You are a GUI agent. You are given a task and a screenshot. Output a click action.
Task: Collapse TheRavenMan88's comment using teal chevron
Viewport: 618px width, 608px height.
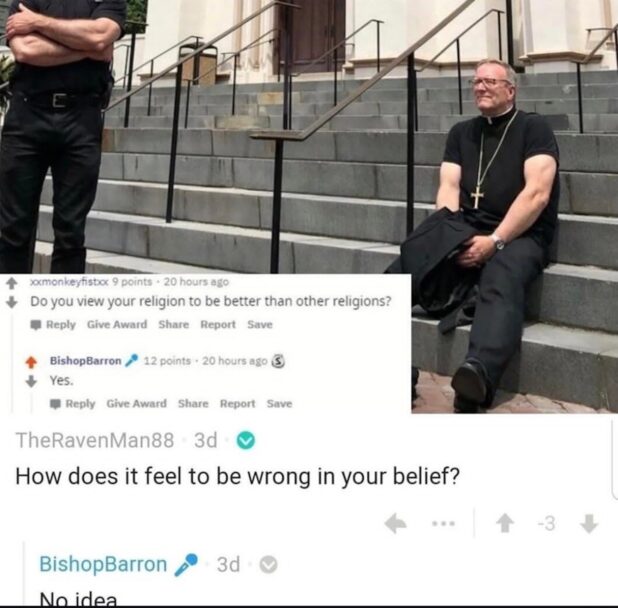246,441
